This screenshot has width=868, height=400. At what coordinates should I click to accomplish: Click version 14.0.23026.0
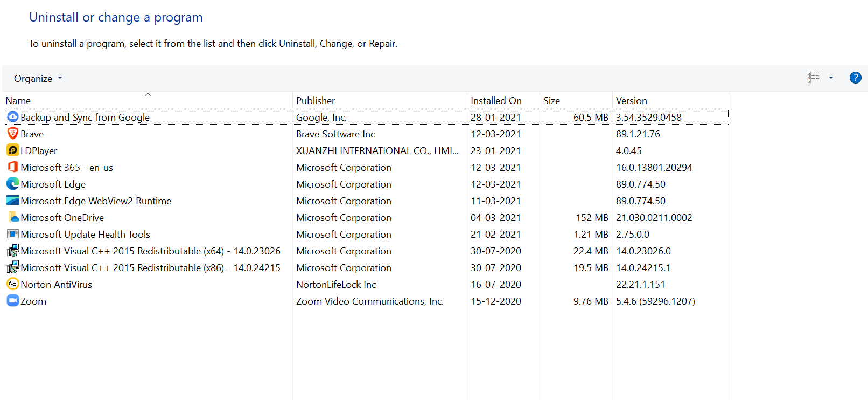click(643, 251)
